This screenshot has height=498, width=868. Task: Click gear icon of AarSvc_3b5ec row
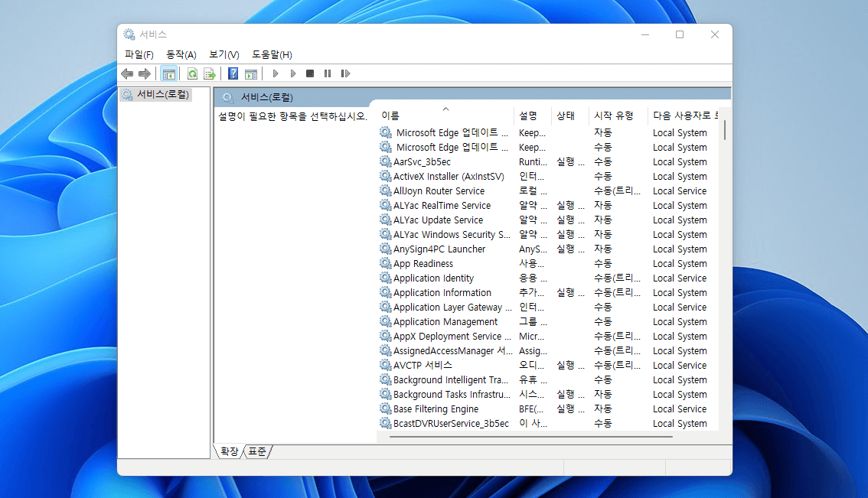(385, 161)
